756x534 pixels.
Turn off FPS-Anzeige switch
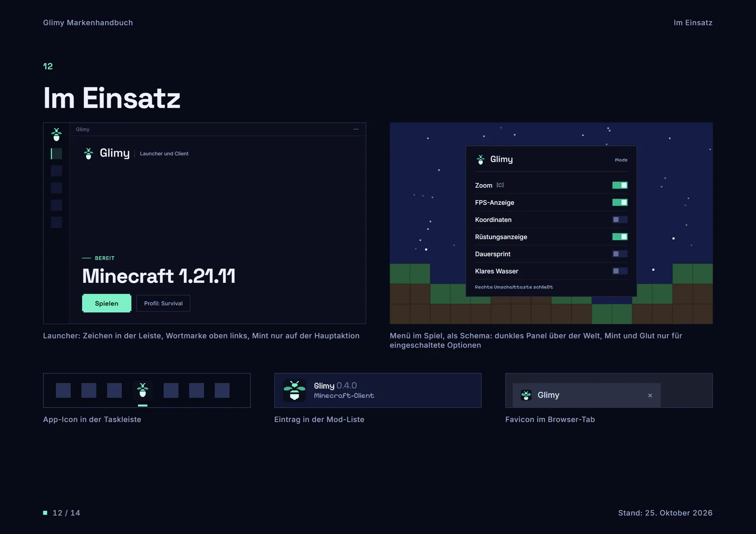point(620,203)
